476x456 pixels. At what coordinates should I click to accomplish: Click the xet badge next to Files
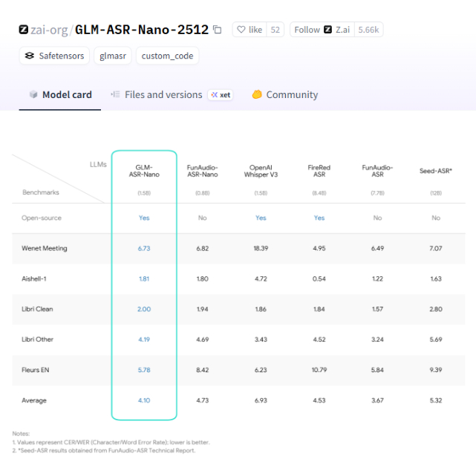pos(221,95)
